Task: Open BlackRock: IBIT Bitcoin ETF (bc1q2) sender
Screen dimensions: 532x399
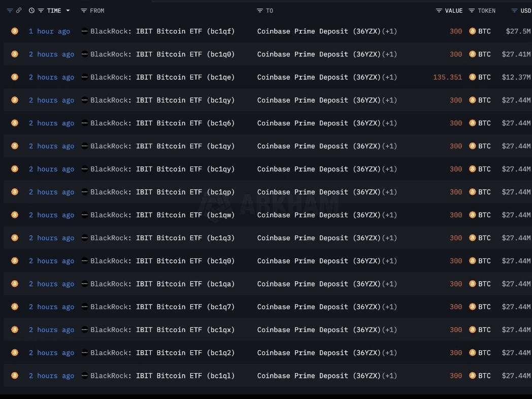Action: (162, 352)
